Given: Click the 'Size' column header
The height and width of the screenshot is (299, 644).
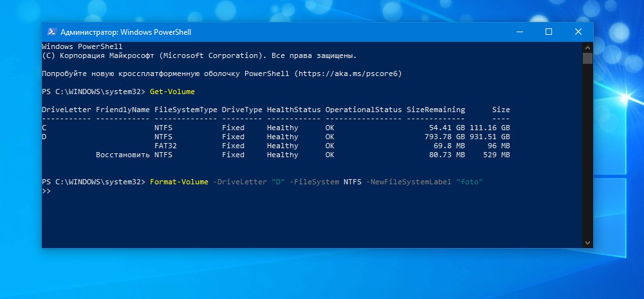Looking at the screenshot, I should pyautogui.click(x=501, y=110).
